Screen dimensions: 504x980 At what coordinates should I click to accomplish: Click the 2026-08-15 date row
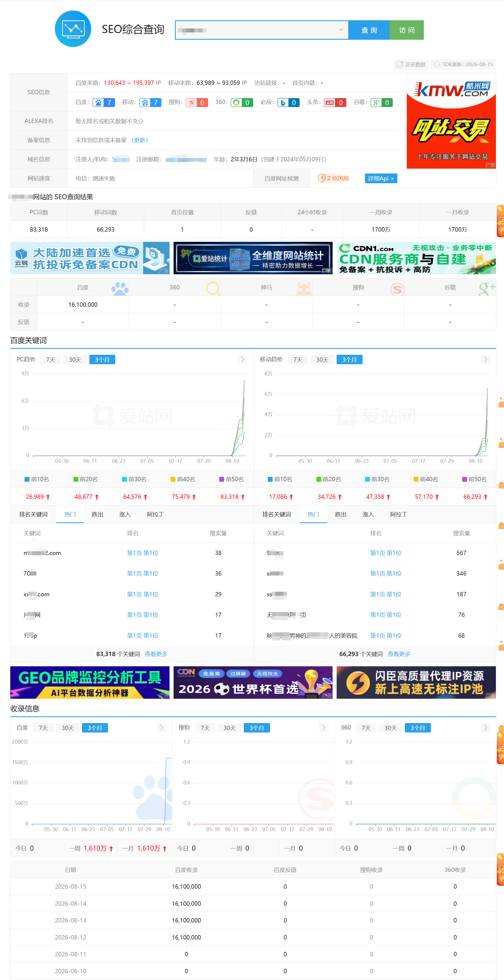coord(253,886)
